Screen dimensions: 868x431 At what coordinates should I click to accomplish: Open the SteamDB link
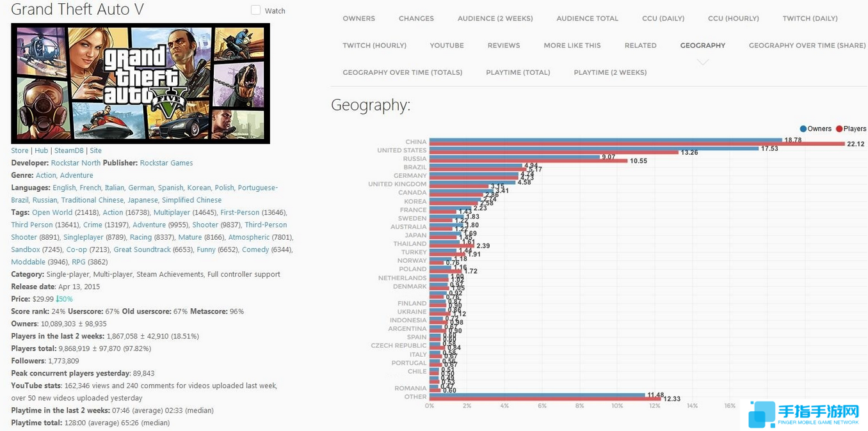point(68,151)
